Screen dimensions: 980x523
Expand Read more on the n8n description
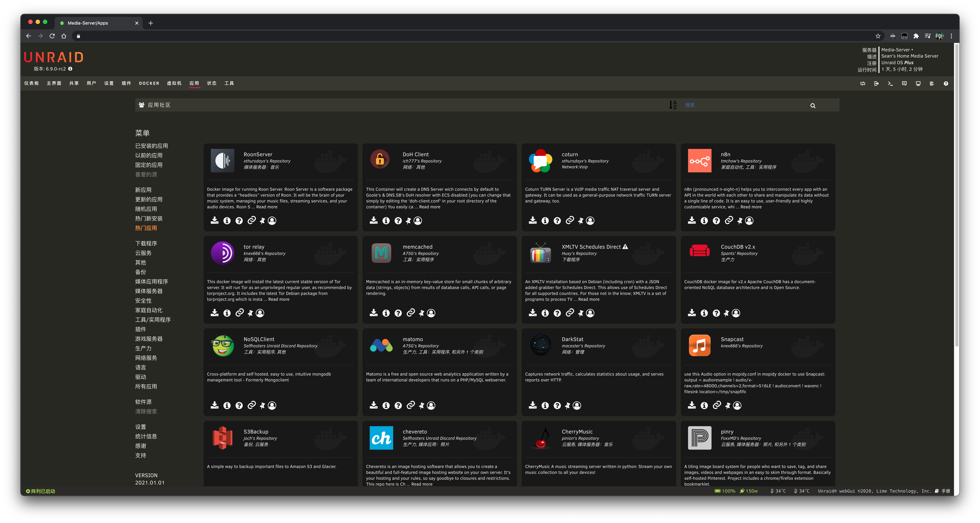coord(751,207)
